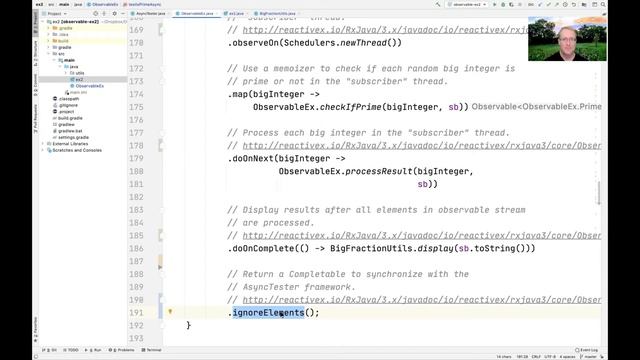Click the master git branch widget
640x360 pixels.
588,357
